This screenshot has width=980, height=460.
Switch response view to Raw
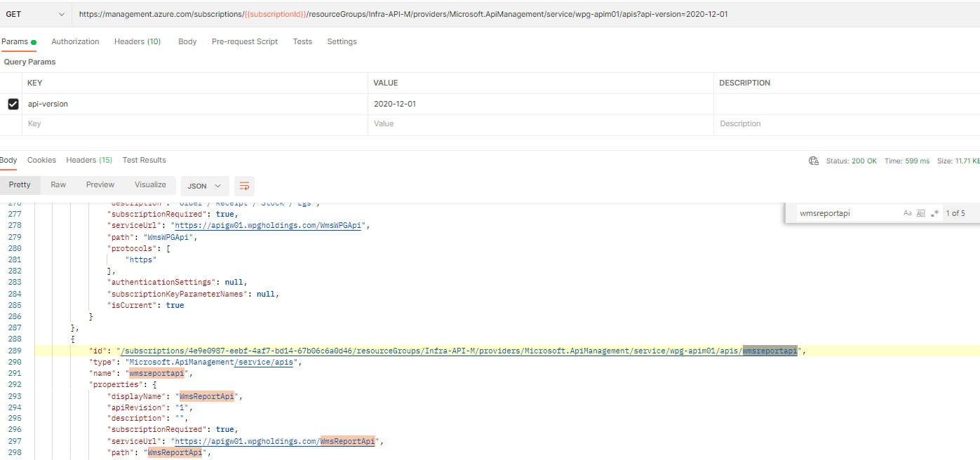58,185
